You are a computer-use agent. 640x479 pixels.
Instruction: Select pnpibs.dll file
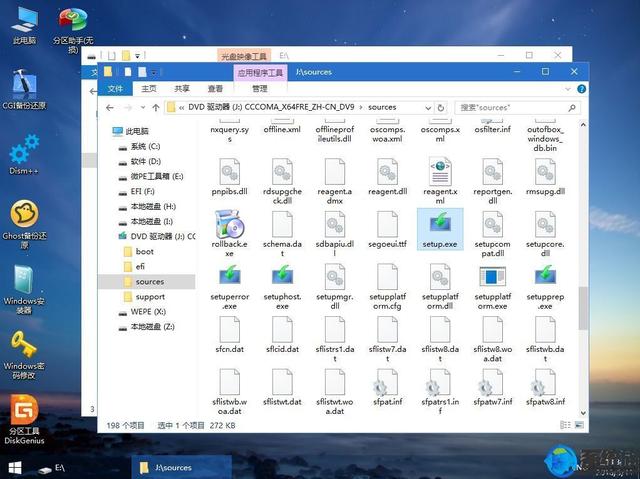coord(229,176)
